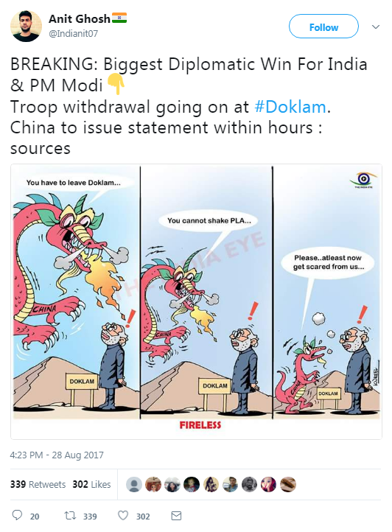
Task: Click the grey default avatar liker
Action: coord(134,484)
